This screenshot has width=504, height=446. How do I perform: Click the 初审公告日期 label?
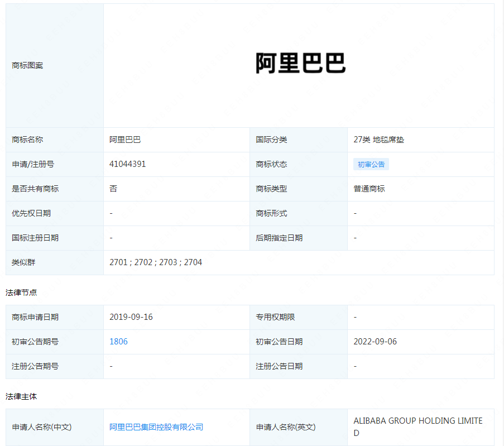[279, 342]
